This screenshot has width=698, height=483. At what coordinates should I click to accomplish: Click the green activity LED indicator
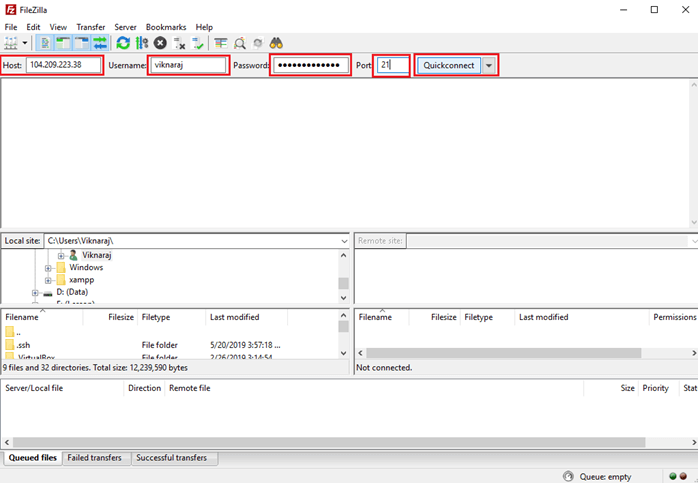[673, 476]
